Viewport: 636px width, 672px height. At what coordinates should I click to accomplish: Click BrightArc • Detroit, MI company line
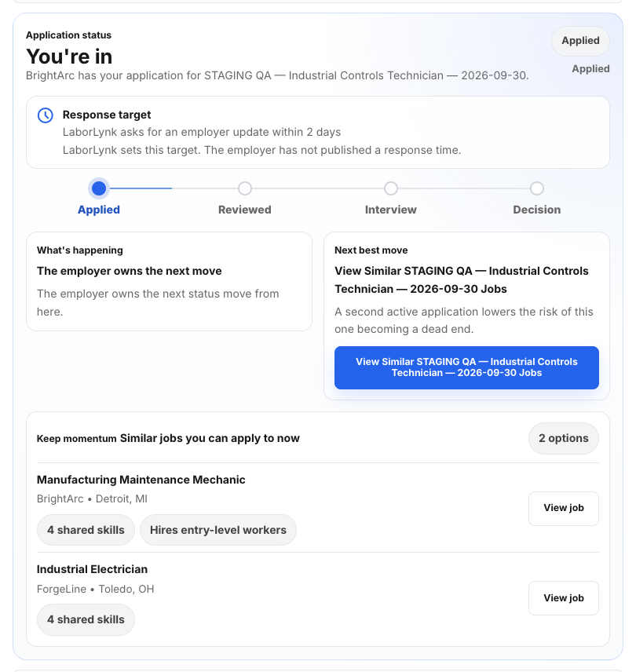coord(92,499)
